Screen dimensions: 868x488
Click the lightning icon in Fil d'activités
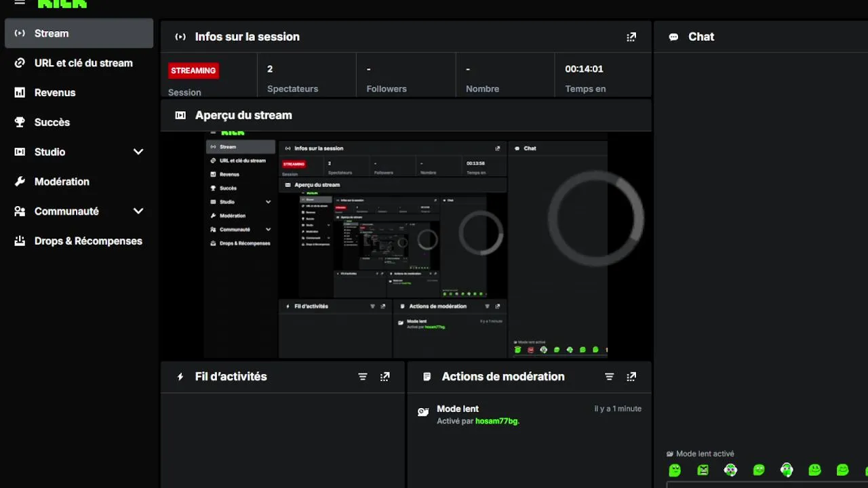(180, 377)
